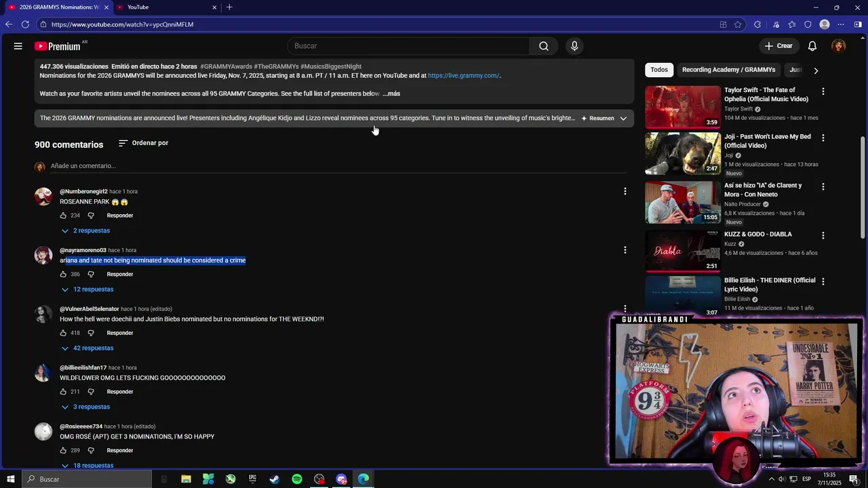Click the Crear button
This screenshot has height=488, width=868.
click(778, 46)
